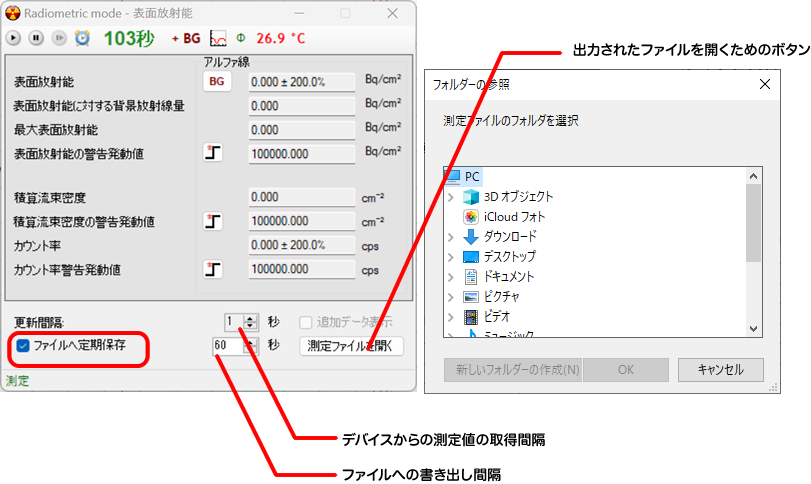The width and height of the screenshot is (811, 484).
Task: Click the 新しいフォルダーの作成(N) button
Action: (513, 370)
